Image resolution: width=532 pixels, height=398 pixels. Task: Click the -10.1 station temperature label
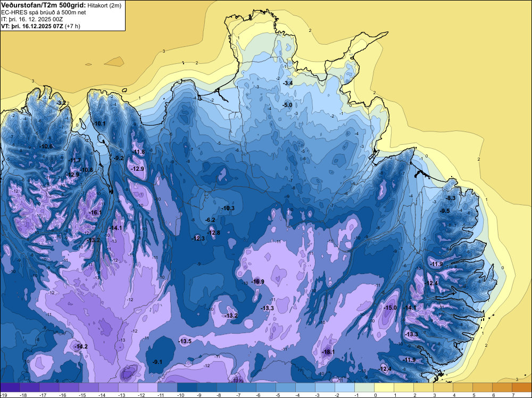(100, 123)
